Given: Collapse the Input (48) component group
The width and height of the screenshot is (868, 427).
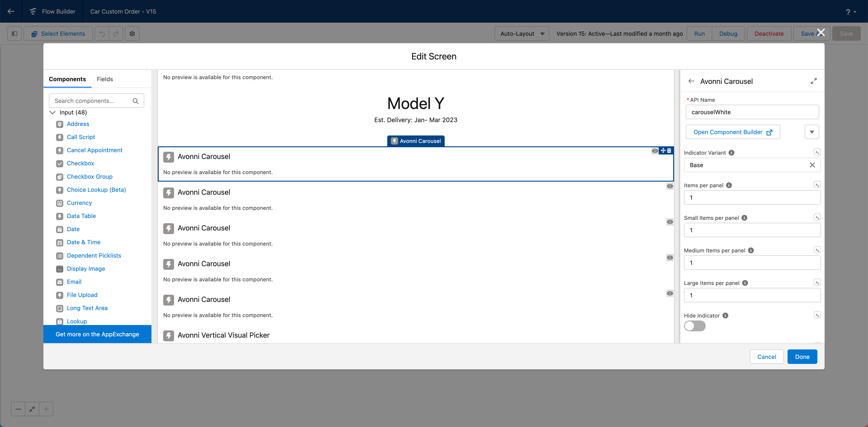Looking at the screenshot, I should pyautogui.click(x=53, y=112).
